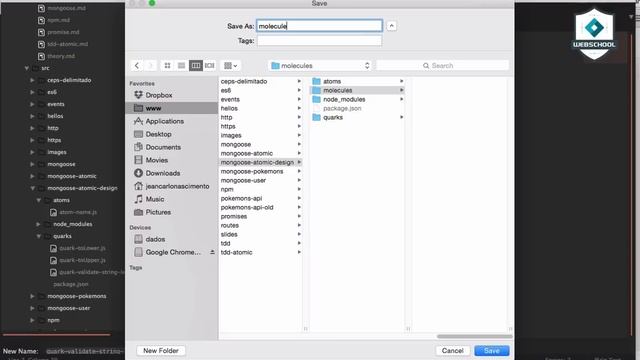640x360 pixels.
Task: Collapse atoms folder in editor sidebar
Action: click(x=38, y=200)
